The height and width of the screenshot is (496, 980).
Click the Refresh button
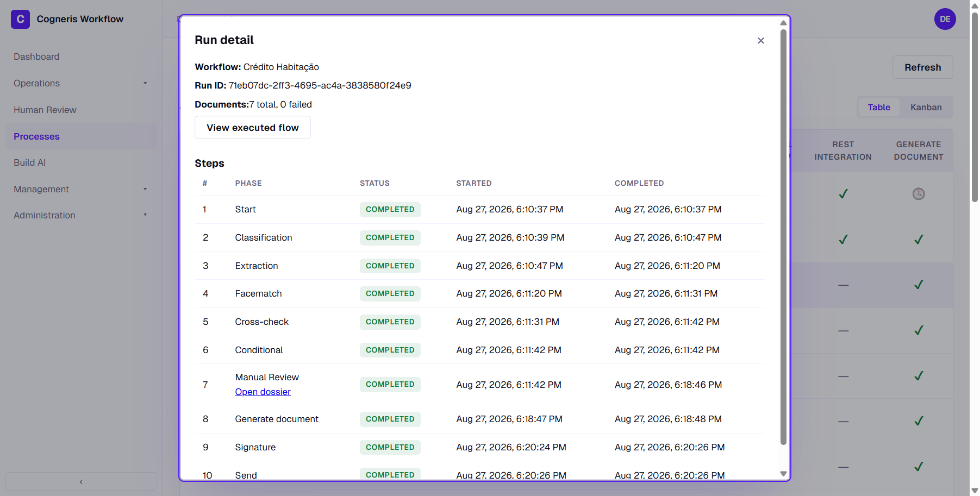[x=922, y=67]
